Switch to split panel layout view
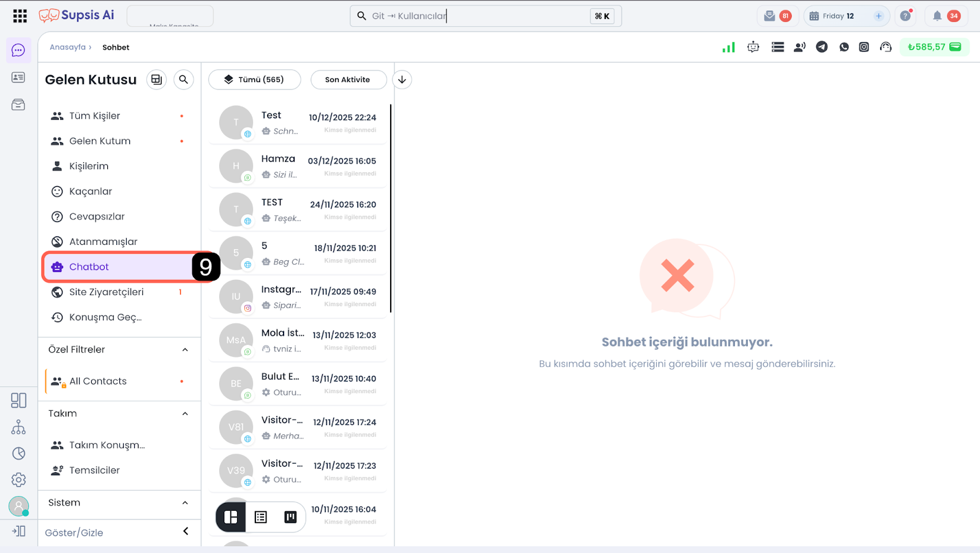This screenshot has height=553, width=980. [x=231, y=517]
